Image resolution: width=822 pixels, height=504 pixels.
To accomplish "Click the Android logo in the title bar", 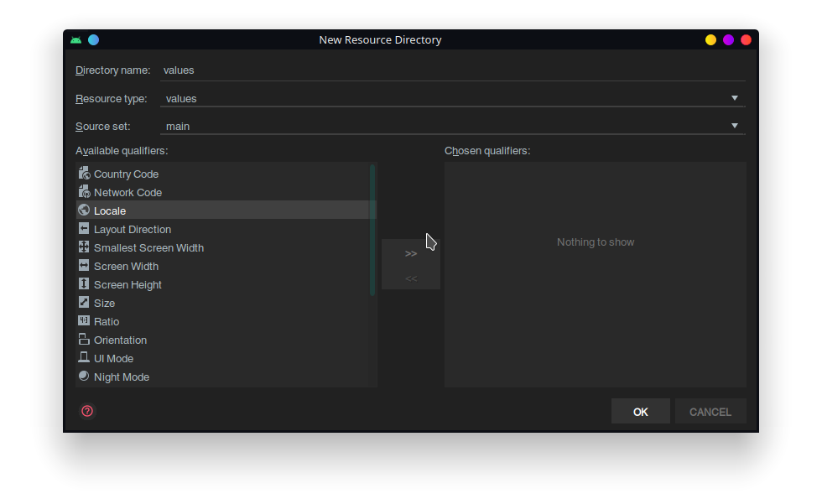I will click(x=76, y=39).
